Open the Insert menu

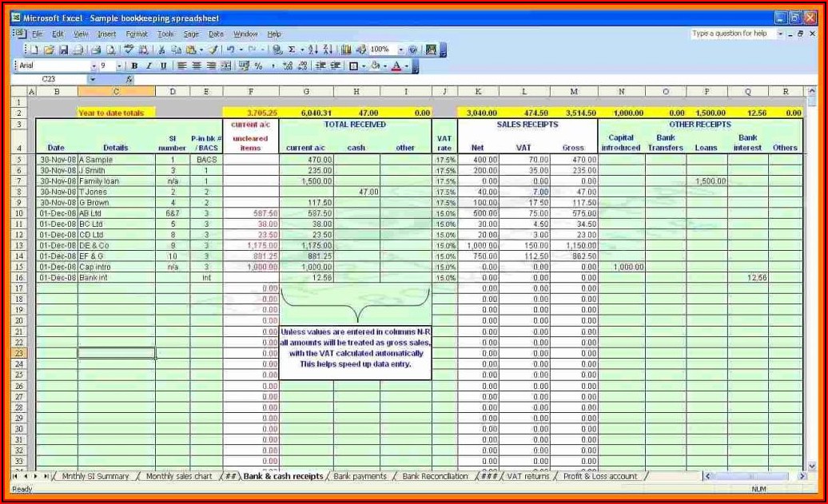click(106, 34)
